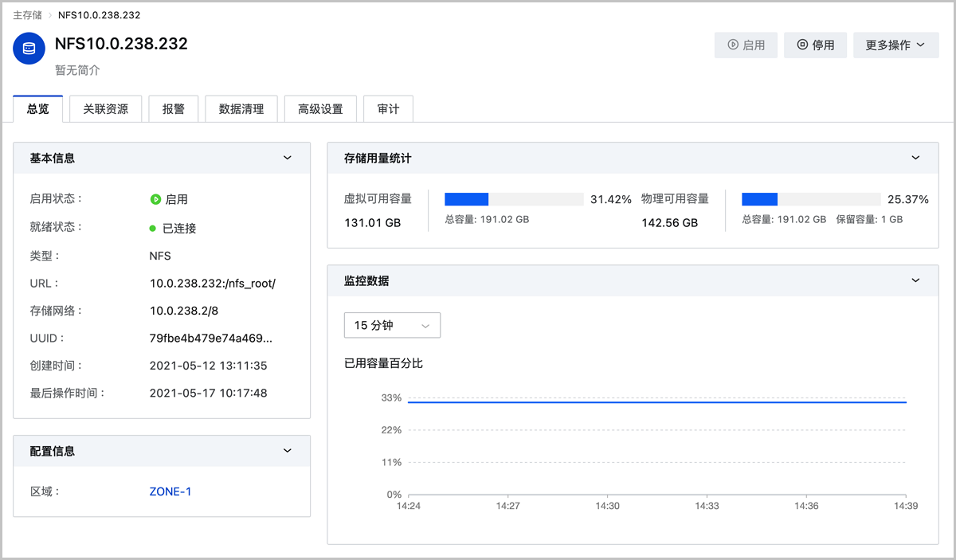Switch to the 报警 tab
The width and height of the screenshot is (956, 560).
pos(174,109)
